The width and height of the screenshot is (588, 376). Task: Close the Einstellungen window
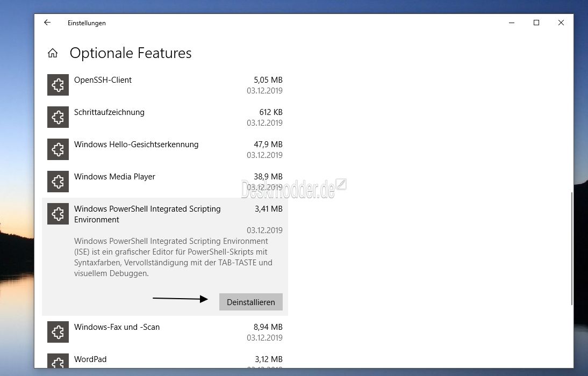pyautogui.click(x=561, y=23)
